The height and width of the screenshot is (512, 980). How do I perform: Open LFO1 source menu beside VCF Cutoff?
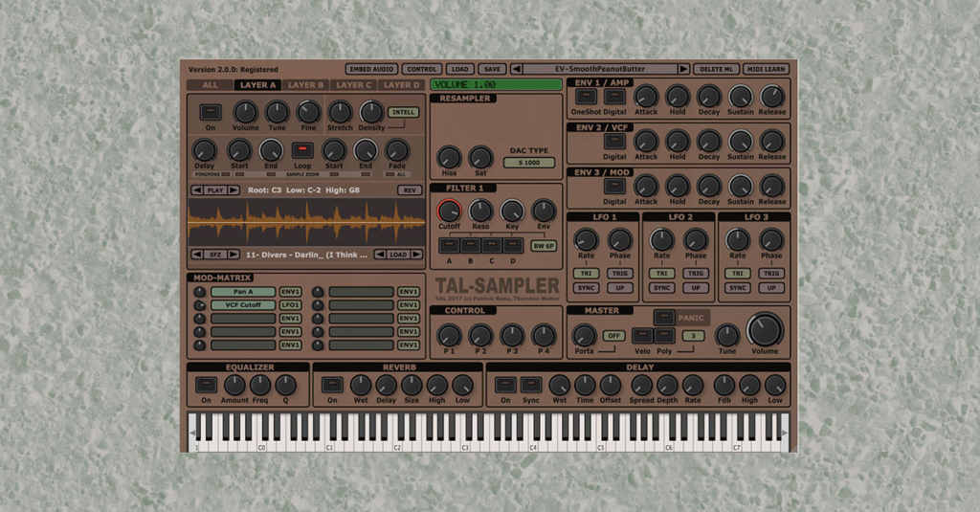click(290, 305)
